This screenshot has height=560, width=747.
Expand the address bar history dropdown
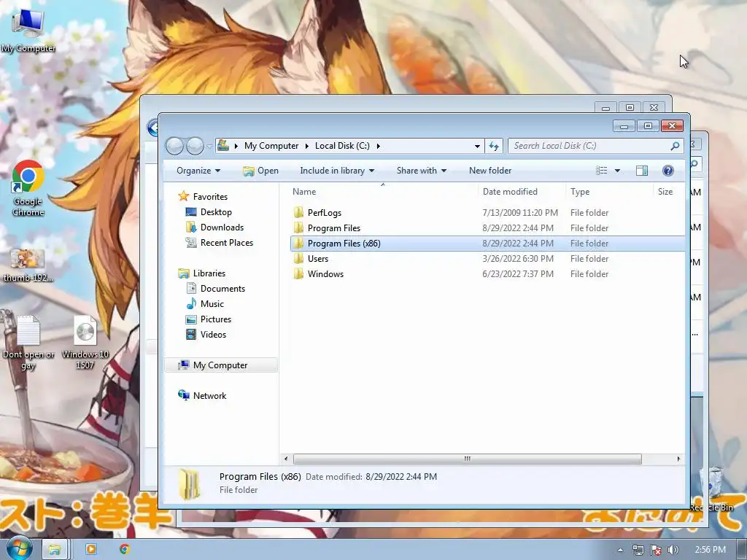coord(477,146)
